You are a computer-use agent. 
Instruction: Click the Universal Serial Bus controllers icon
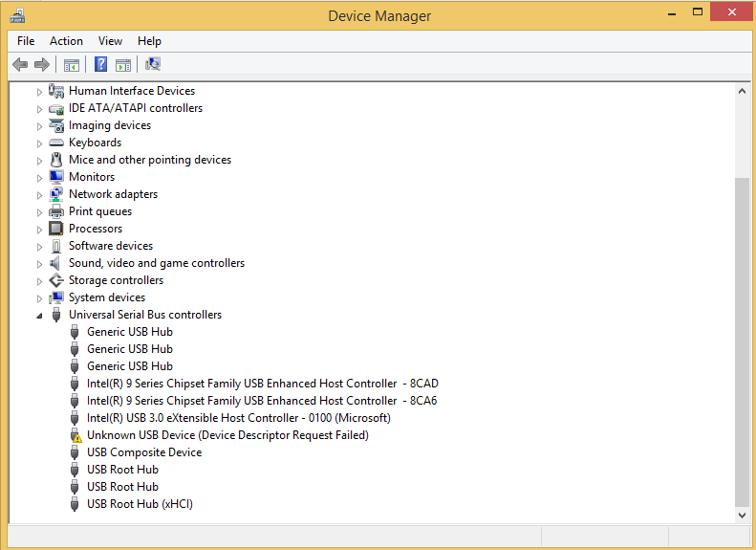pos(56,315)
